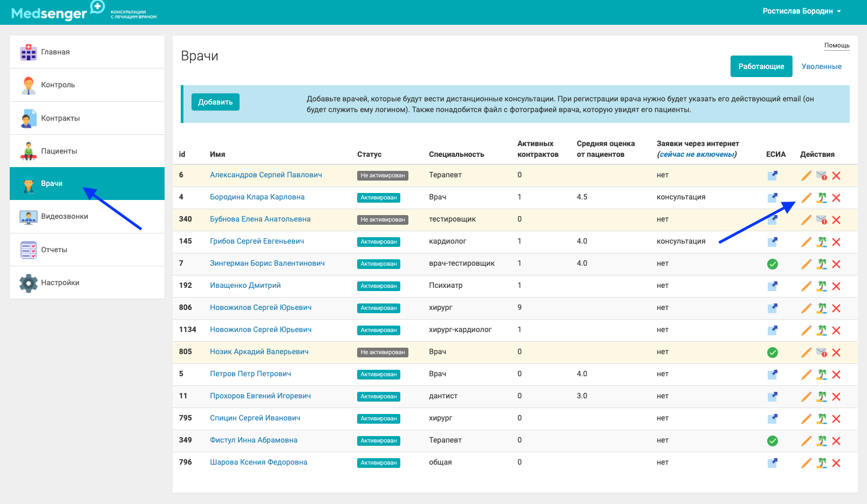Open the Ростислав Бородин user dropdown
The width and height of the screenshot is (867, 504).
click(801, 11)
